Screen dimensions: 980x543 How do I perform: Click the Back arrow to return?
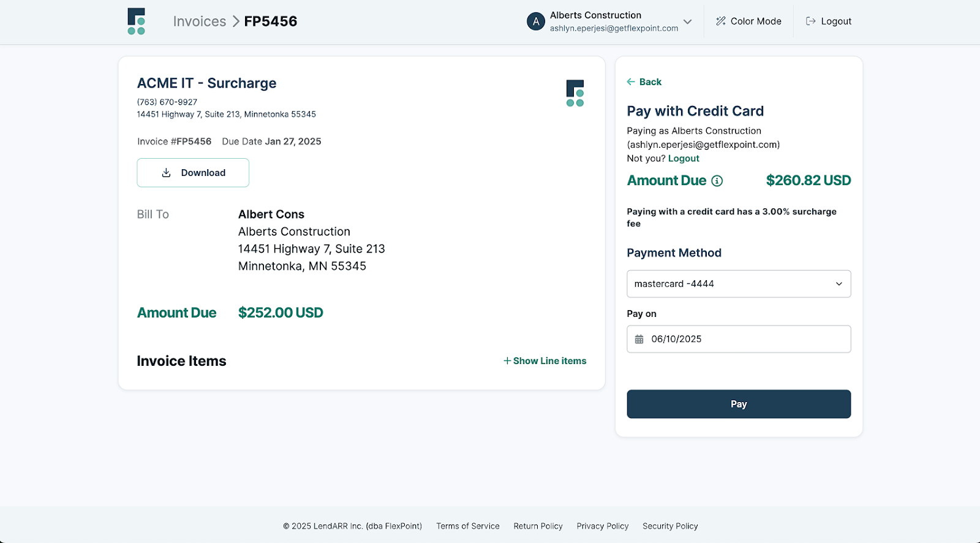631,82
